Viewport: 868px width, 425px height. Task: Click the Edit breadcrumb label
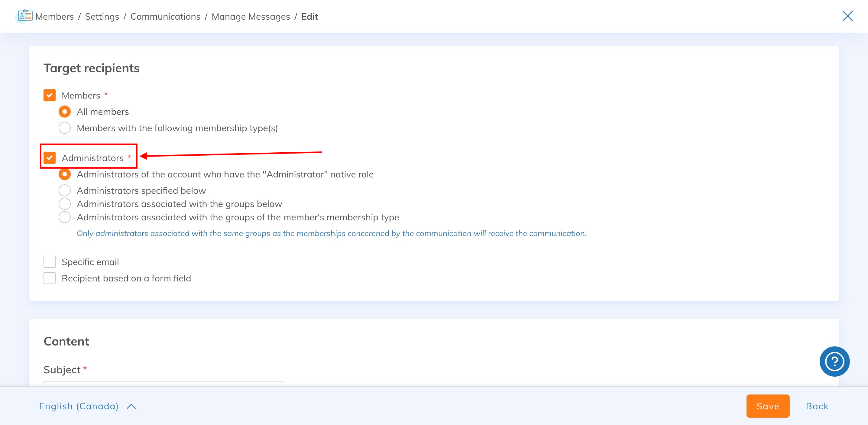tap(310, 17)
